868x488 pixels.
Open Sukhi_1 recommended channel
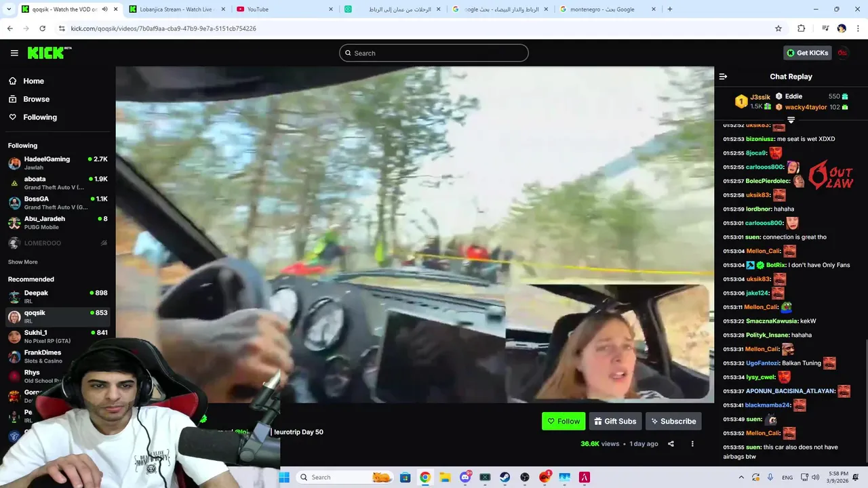(x=58, y=336)
